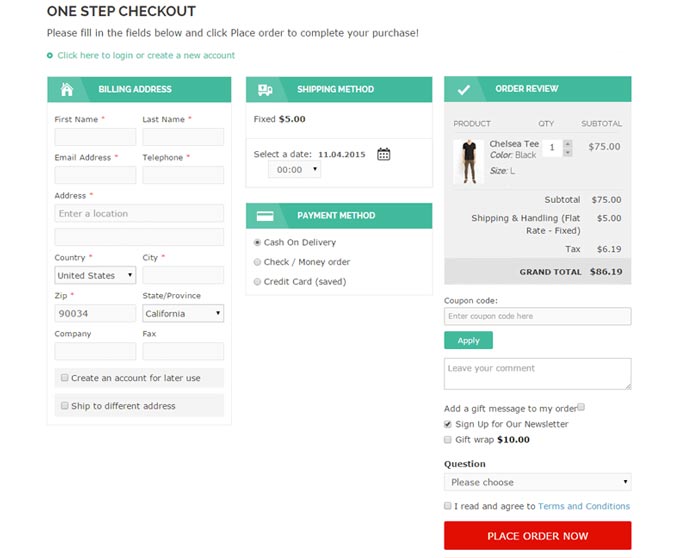The width and height of the screenshot is (680, 558).
Task: Select Credit Card (saved) payment option
Action: point(257,282)
